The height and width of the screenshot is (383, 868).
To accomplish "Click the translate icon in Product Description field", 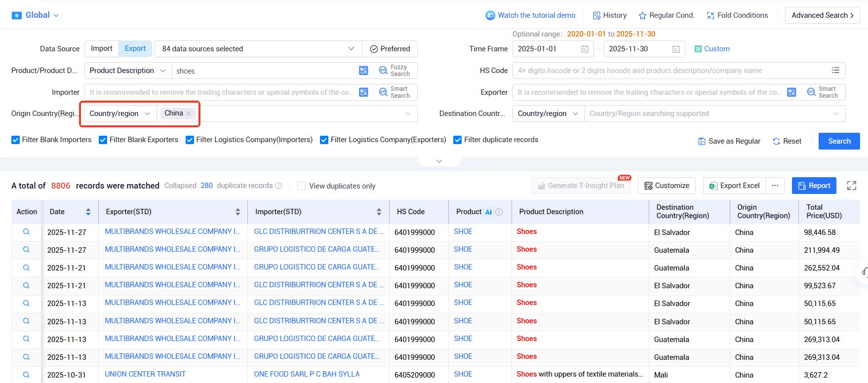I will pyautogui.click(x=363, y=71).
